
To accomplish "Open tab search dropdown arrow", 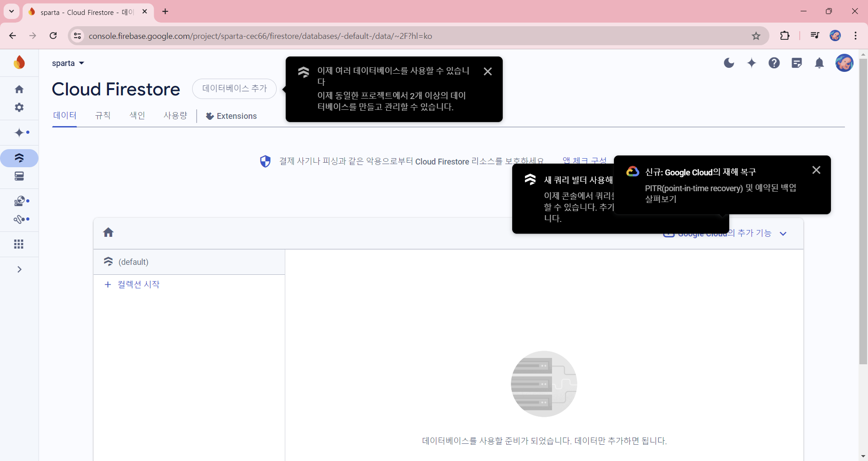I will [x=11, y=11].
